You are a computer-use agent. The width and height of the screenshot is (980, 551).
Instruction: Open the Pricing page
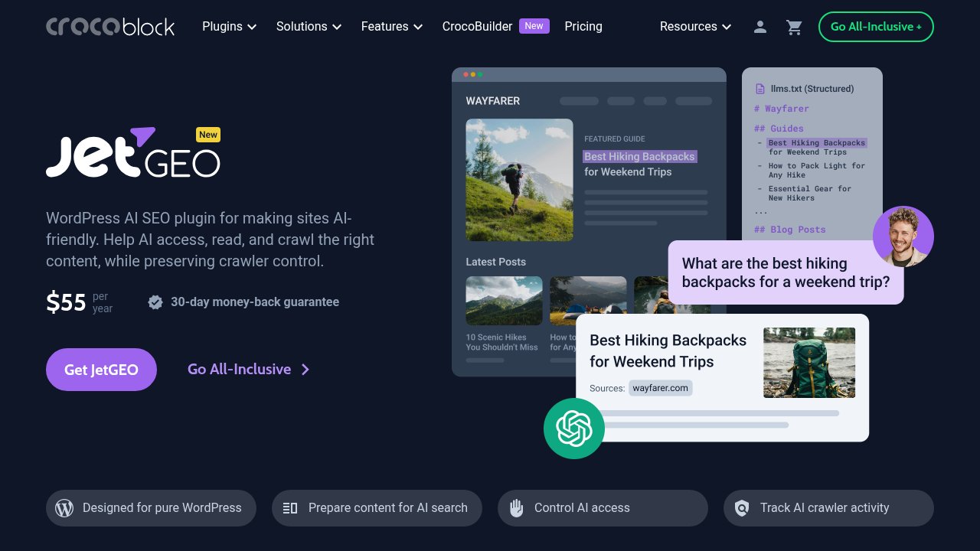583,27
